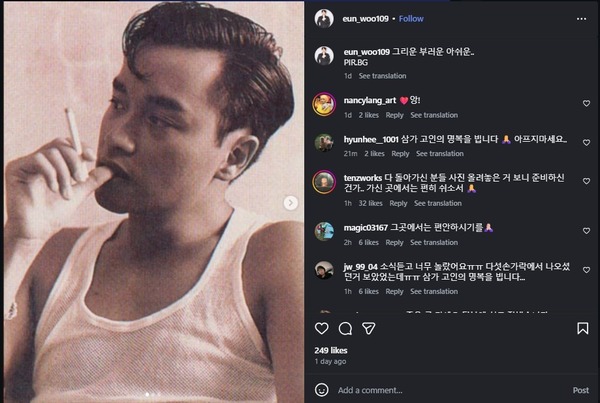Like tenzworks's comment with the heart
This screenshot has width=600, height=403.
585,182
